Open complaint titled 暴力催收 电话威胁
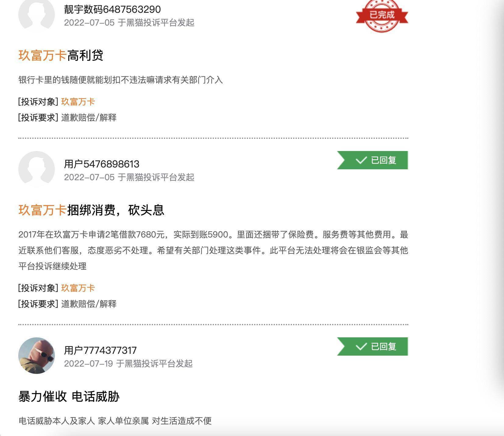The image size is (504, 436). pos(69,396)
